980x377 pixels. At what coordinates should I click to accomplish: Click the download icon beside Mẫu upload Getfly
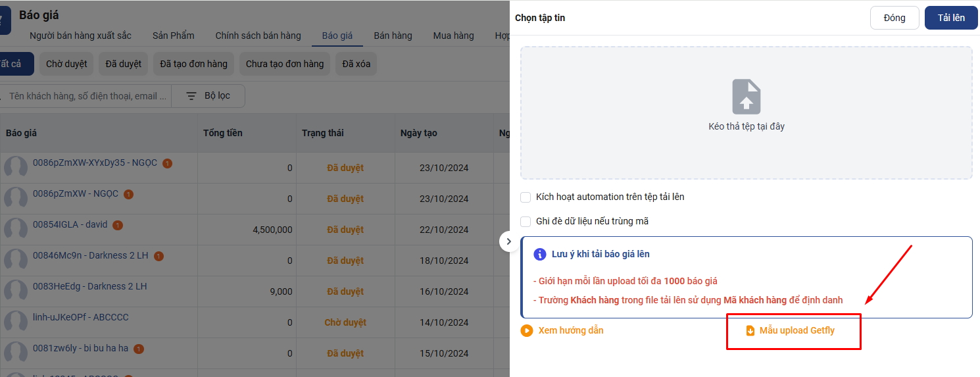click(x=750, y=330)
